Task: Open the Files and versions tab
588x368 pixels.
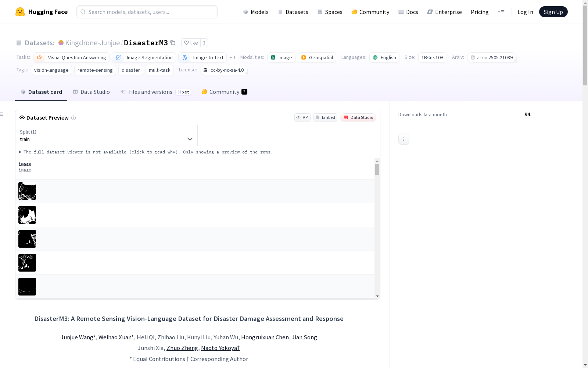Action: 155,92
